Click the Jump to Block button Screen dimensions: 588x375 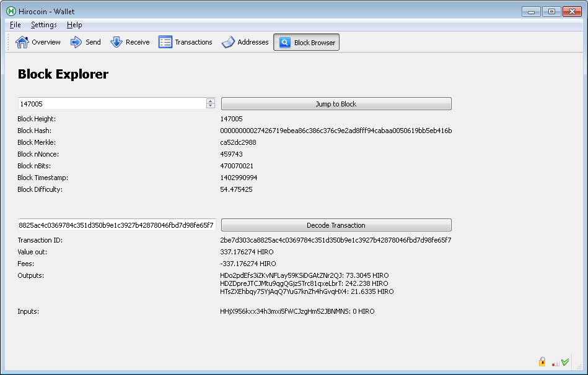(x=336, y=104)
